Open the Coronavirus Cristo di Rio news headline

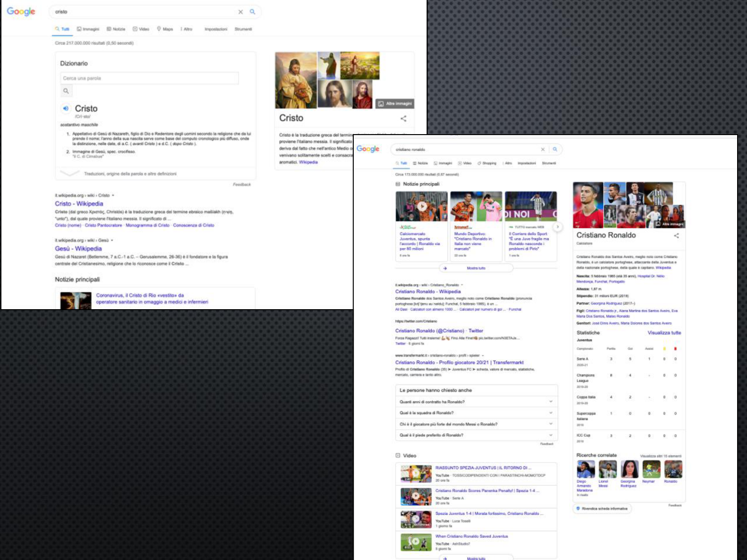click(152, 299)
